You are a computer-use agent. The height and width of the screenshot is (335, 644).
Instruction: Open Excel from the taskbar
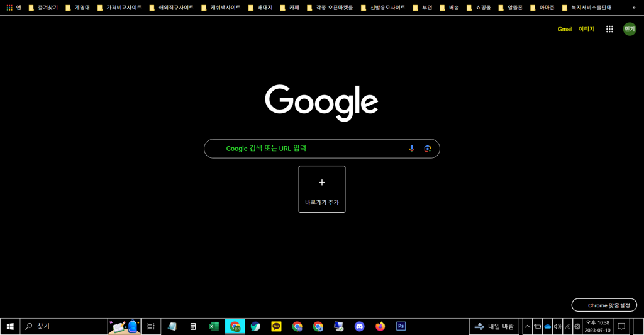(x=214, y=326)
